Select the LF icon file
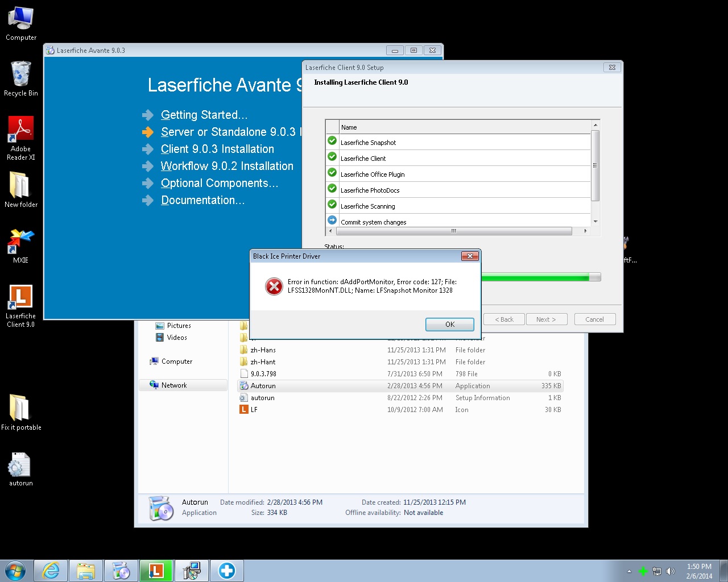This screenshot has height=582, width=728. coord(400,410)
